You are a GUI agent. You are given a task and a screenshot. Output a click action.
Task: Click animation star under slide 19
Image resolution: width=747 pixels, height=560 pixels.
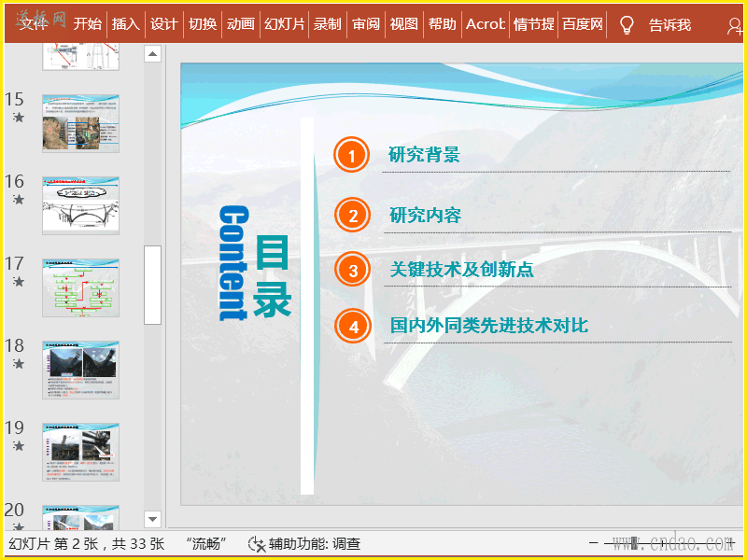pyautogui.click(x=19, y=446)
